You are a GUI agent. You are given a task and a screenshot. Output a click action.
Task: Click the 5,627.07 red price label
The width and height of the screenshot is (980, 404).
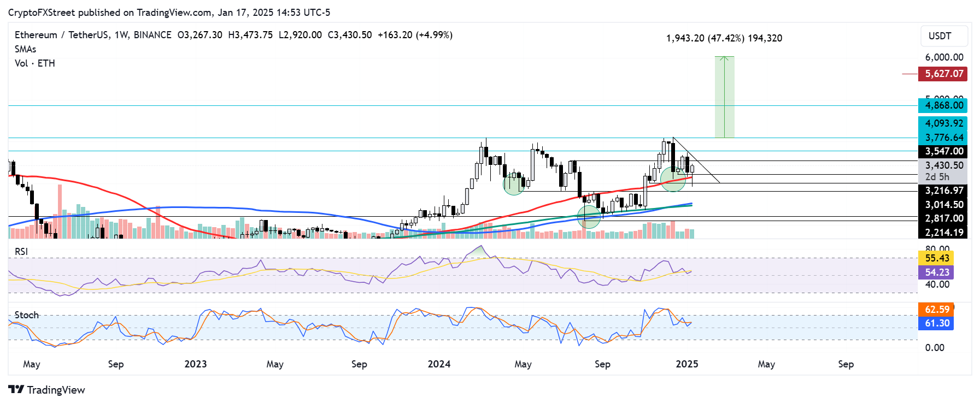coord(943,74)
